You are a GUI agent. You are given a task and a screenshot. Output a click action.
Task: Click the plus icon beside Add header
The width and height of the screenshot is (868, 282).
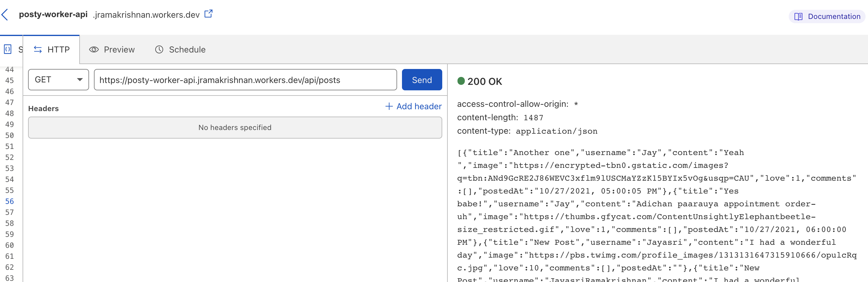(x=389, y=106)
